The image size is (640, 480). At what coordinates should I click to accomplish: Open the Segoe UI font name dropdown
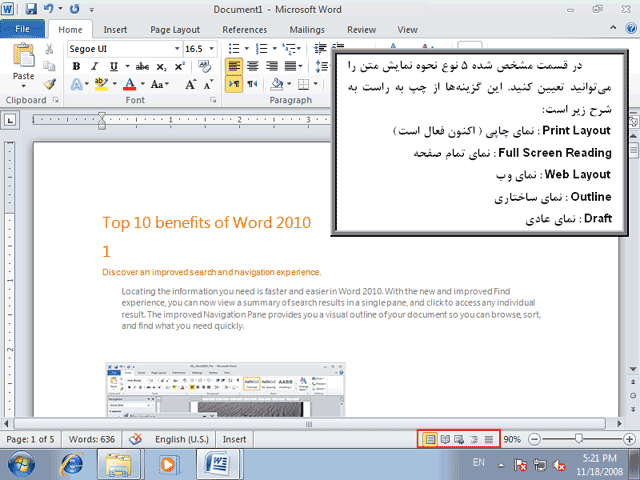click(177, 49)
